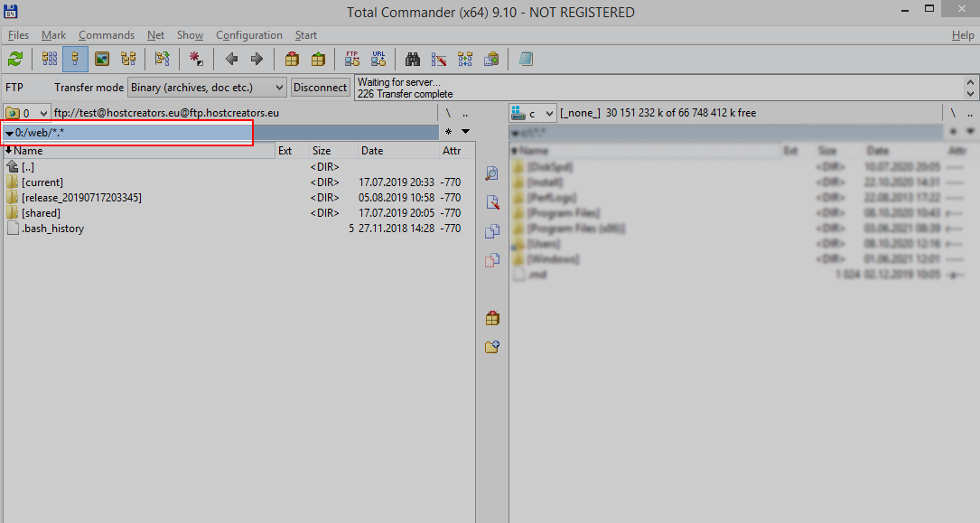Click the New folder icon in the middle bar
Screen dimensions: 980x523
coord(492,347)
